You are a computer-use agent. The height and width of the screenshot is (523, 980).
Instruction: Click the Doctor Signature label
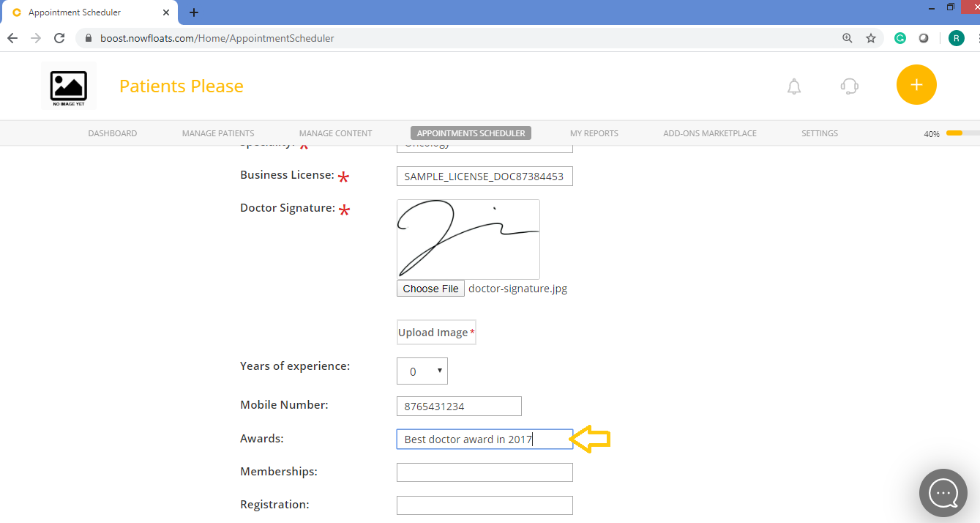(x=288, y=208)
